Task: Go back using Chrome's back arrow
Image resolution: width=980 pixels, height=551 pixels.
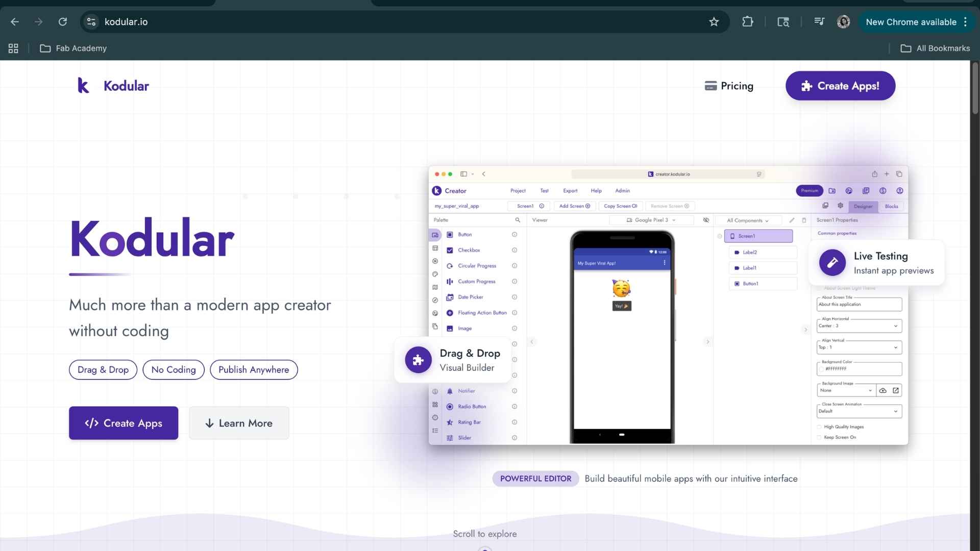Action: click(x=15, y=22)
